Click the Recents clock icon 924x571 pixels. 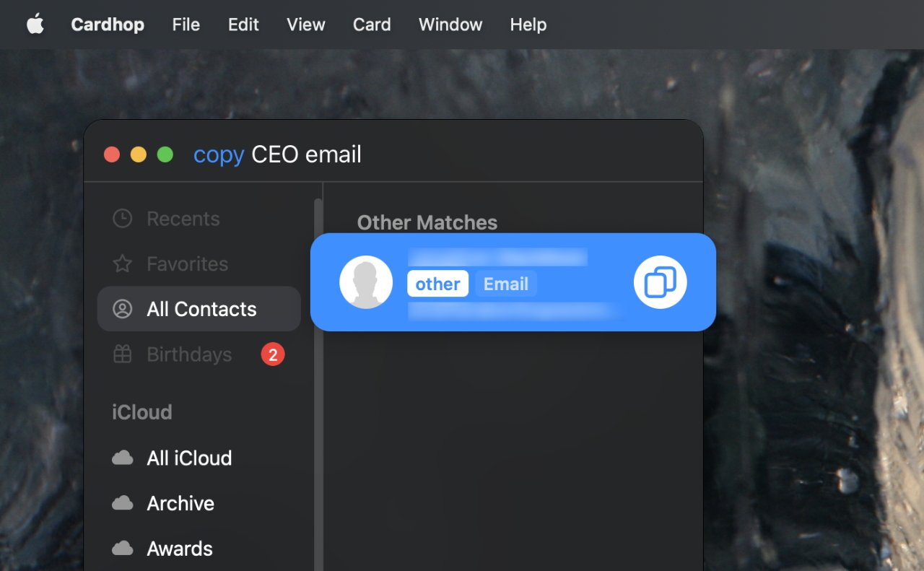[x=123, y=219]
